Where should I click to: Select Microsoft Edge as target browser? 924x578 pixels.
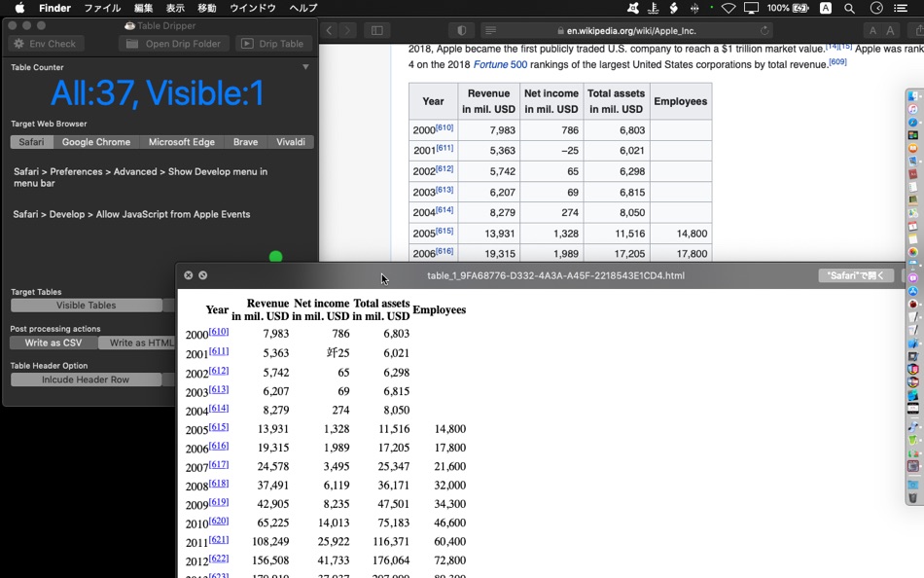[x=182, y=142]
